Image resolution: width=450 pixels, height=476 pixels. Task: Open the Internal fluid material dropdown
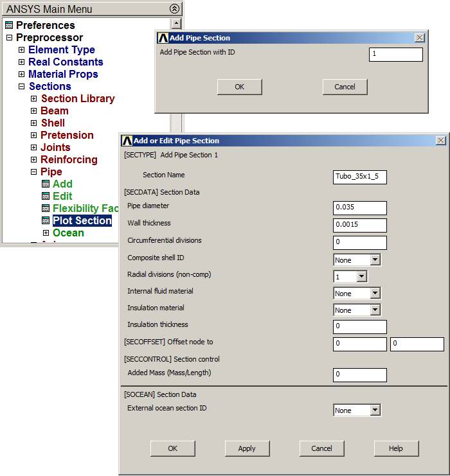click(375, 294)
